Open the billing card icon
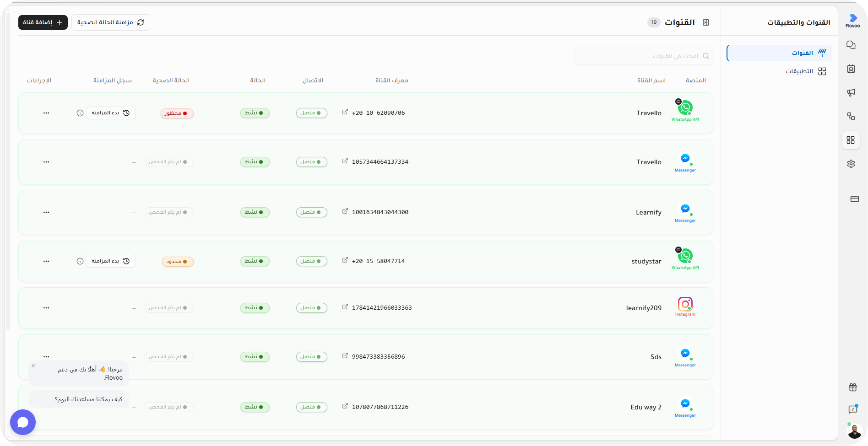 click(x=855, y=199)
